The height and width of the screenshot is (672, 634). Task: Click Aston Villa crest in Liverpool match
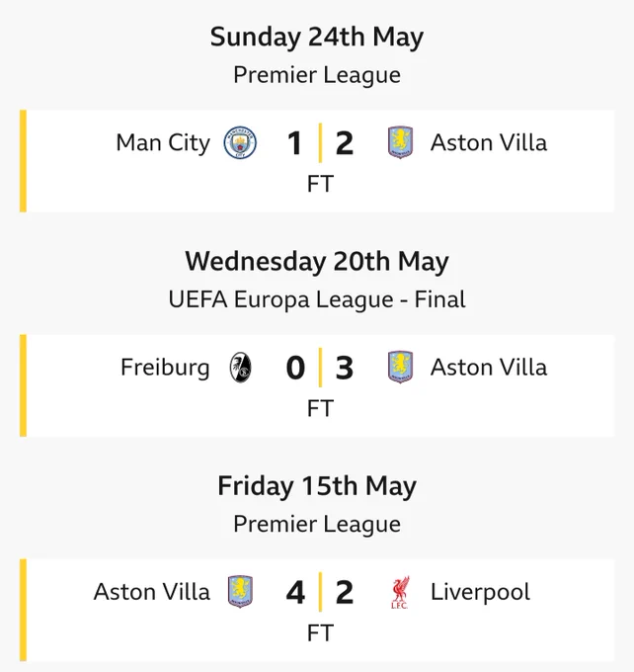[x=240, y=591]
